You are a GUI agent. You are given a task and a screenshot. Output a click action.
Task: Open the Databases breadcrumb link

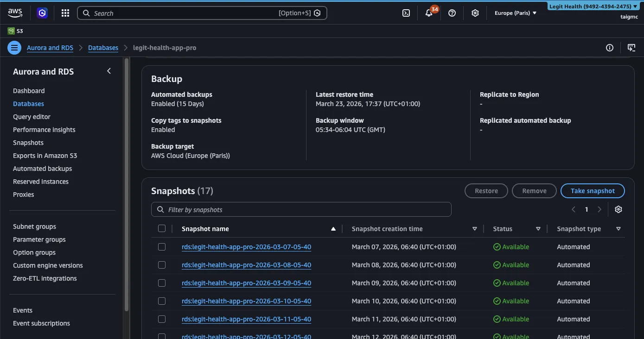(103, 47)
